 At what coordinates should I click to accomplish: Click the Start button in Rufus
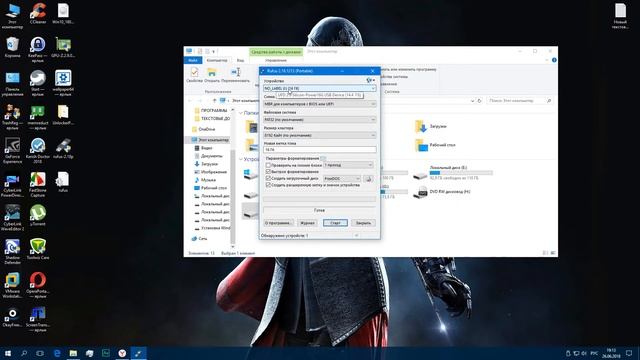[x=335, y=223]
